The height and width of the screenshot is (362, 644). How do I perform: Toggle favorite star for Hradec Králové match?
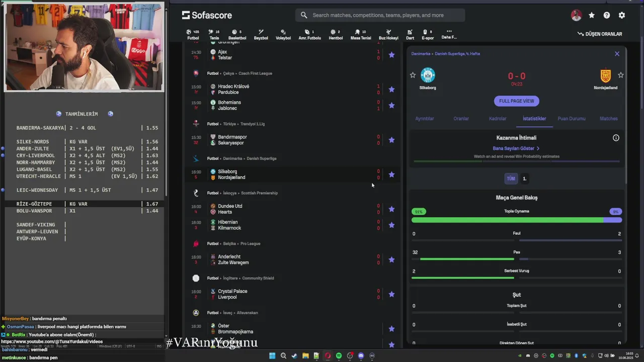click(391, 89)
